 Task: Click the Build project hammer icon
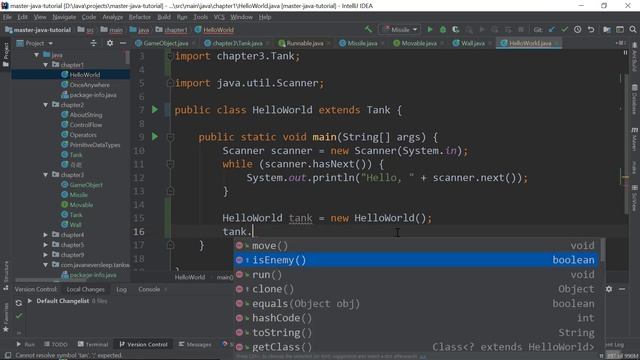(x=368, y=29)
